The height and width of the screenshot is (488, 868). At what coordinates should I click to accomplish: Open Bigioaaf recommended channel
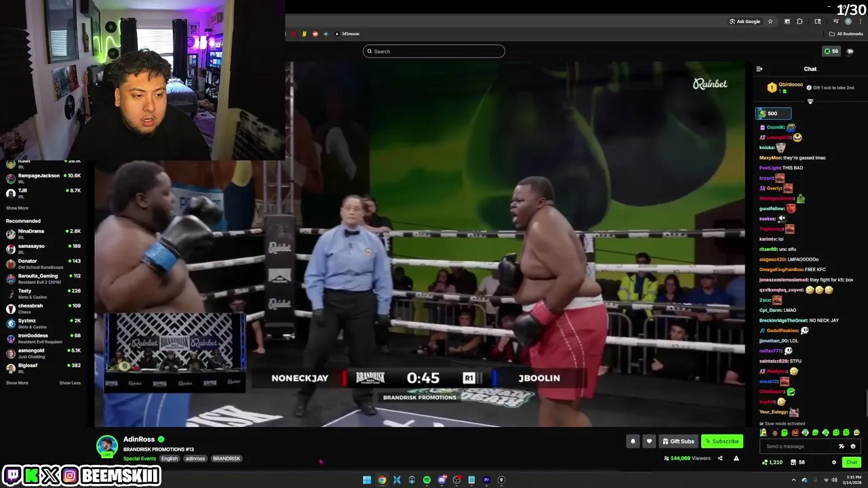pos(43,368)
